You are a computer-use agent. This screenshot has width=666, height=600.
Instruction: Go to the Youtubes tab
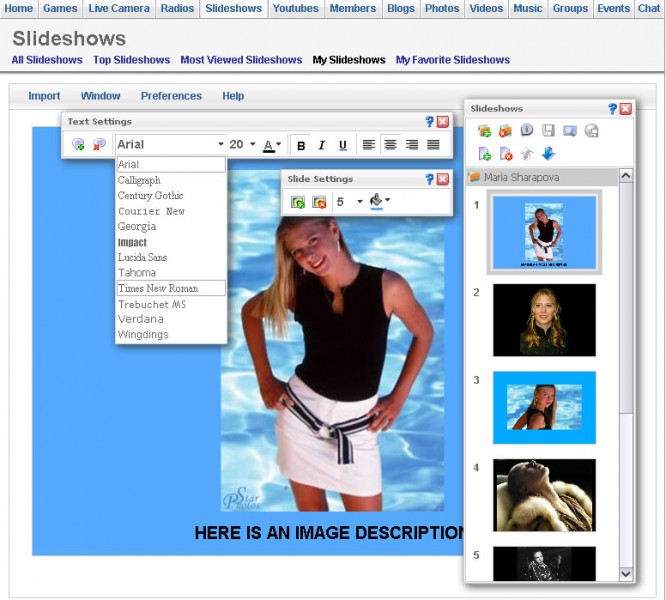(x=296, y=8)
